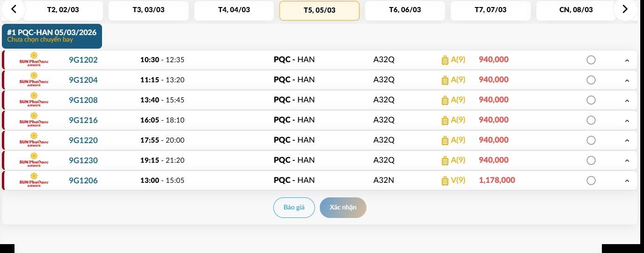Image resolution: width=644 pixels, height=253 pixels.
Task: Choose flight 9G1206 priced 1,178,000
Action: coord(591,181)
